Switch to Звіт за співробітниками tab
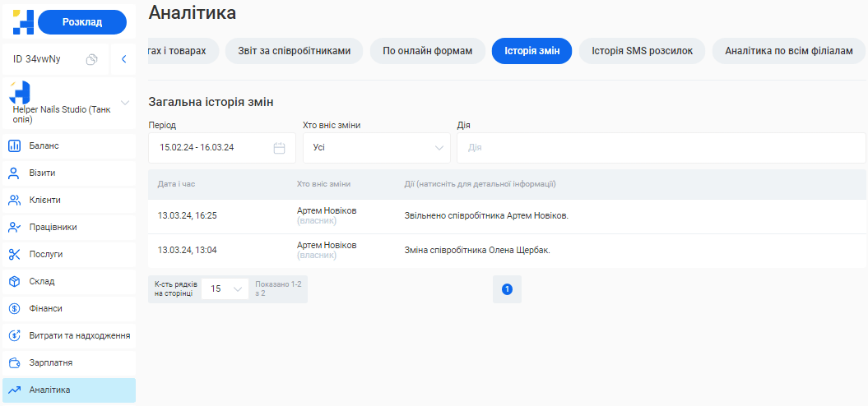 [x=295, y=51]
